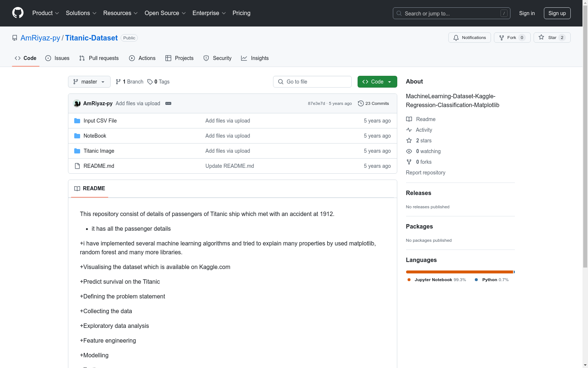Select the README tab heading
588x368 pixels.
coord(90,188)
